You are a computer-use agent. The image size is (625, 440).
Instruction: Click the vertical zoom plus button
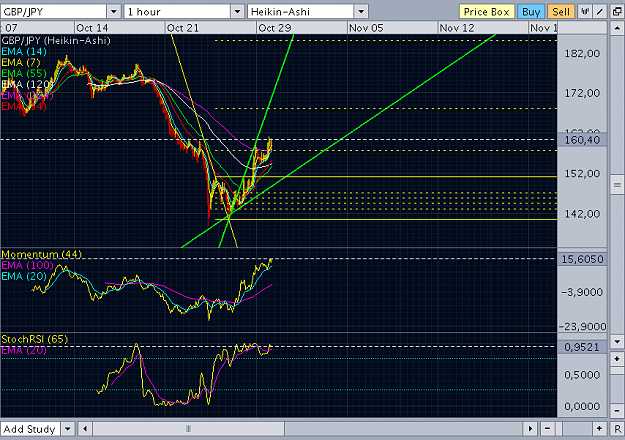(617, 359)
